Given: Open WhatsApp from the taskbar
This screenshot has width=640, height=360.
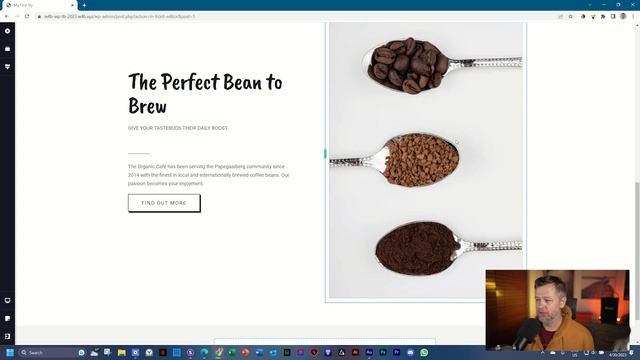Looking at the screenshot, I should pyautogui.click(x=424, y=352).
